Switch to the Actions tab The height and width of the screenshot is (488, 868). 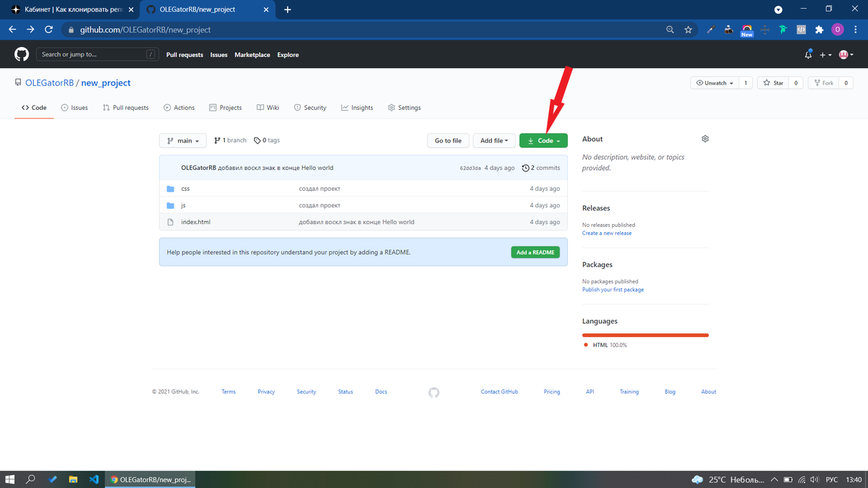[179, 108]
